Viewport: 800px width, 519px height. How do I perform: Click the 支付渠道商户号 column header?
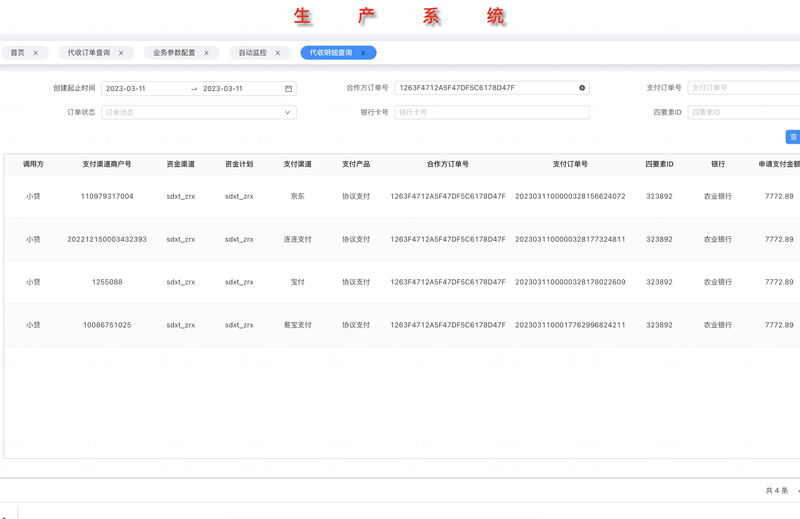click(x=107, y=164)
